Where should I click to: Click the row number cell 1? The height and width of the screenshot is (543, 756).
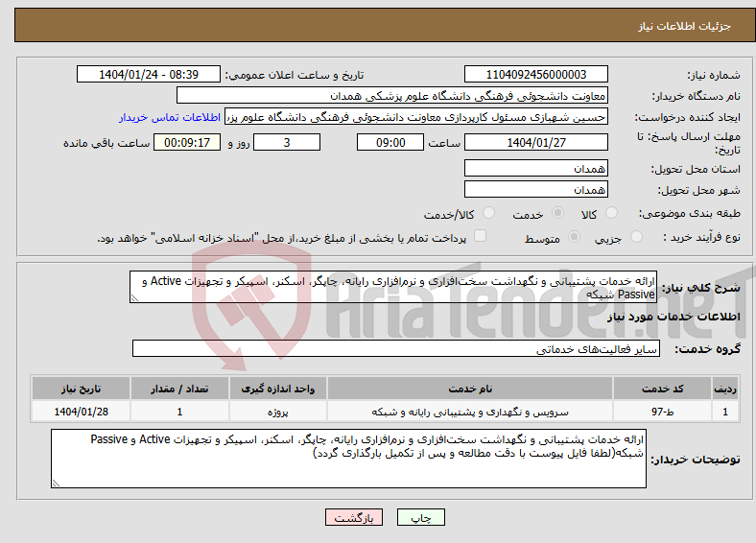pos(725,412)
